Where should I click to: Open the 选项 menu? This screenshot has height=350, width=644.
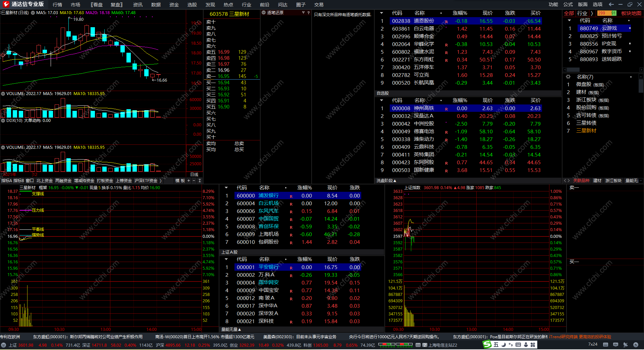pyautogui.click(x=598, y=4)
